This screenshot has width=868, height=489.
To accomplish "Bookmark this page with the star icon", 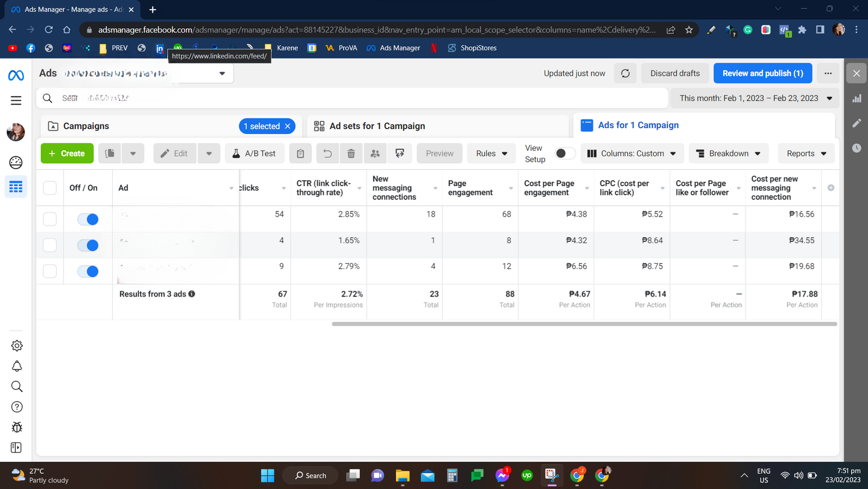I will click(689, 30).
